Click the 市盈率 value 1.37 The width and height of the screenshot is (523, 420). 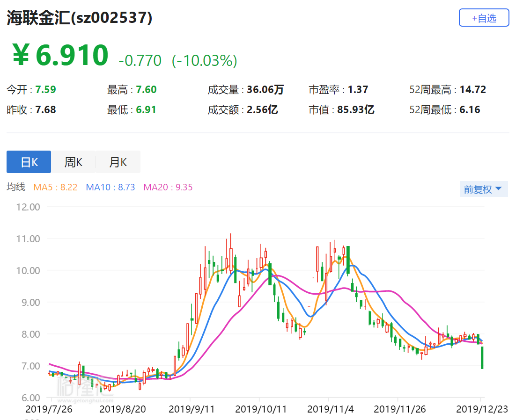pyautogui.click(x=358, y=90)
